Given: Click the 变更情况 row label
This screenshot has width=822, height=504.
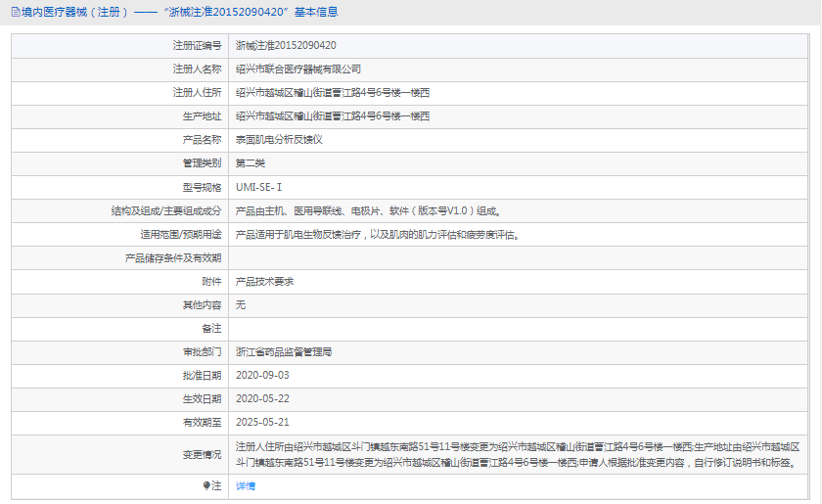Looking at the screenshot, I should 202,455.
